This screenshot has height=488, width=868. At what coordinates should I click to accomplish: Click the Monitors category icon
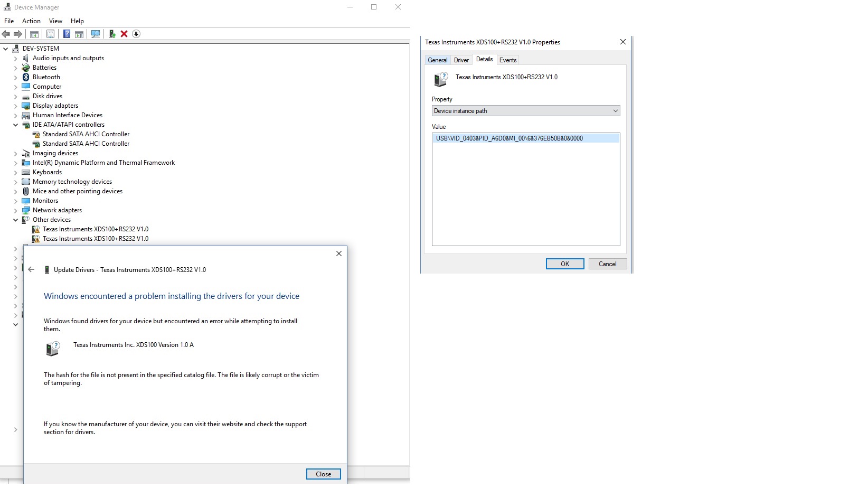(26, 201)
